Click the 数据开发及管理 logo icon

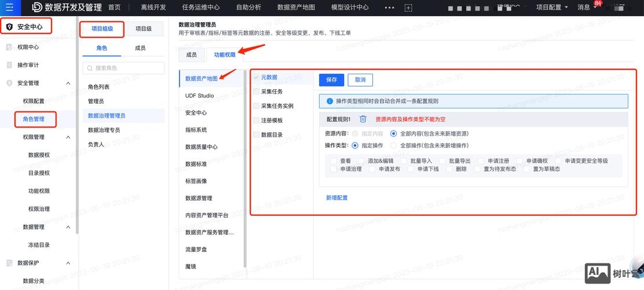[37, 7]
